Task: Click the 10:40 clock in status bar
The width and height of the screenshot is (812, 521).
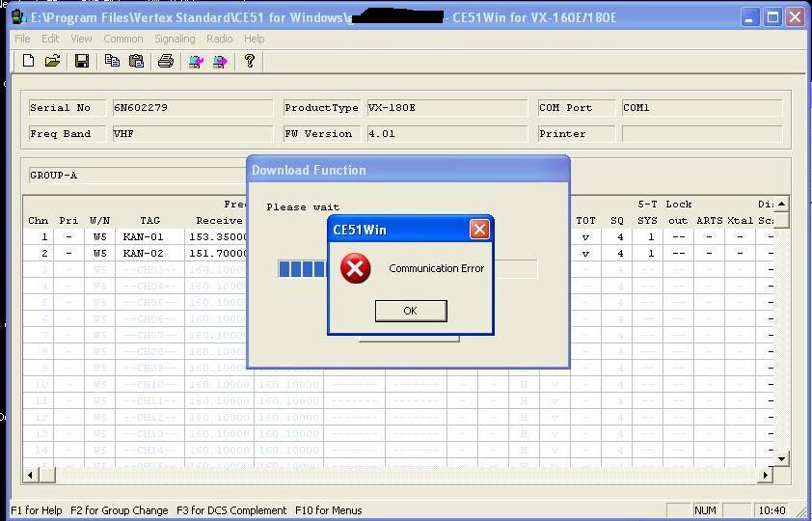Action: [772, 510]
